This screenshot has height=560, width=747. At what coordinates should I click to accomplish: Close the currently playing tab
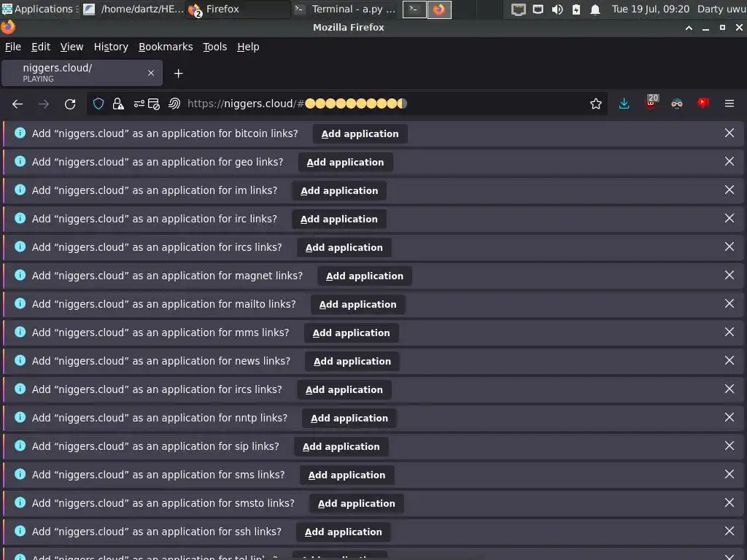pos(151,73)
